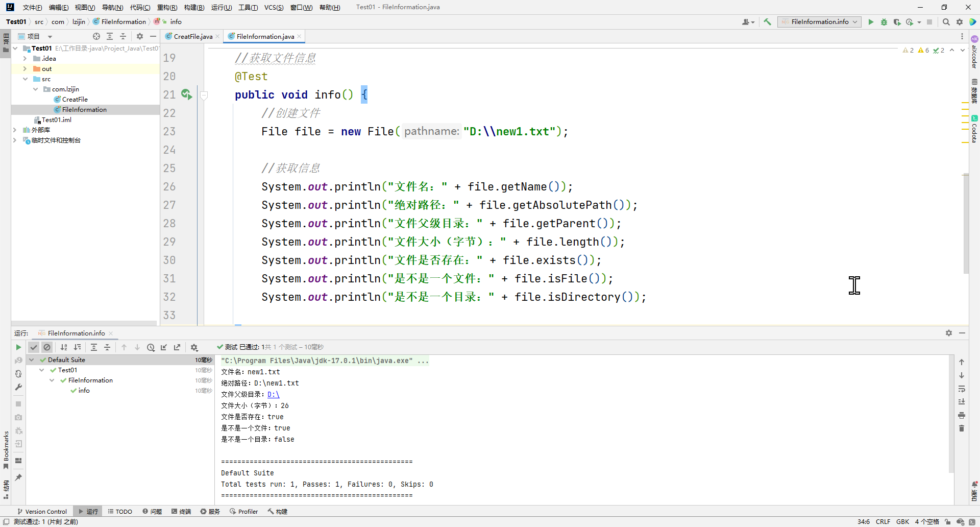Click the Profile run clock icon
The image size is (980, 527).
pyautogui.click(x=910, y=22)
